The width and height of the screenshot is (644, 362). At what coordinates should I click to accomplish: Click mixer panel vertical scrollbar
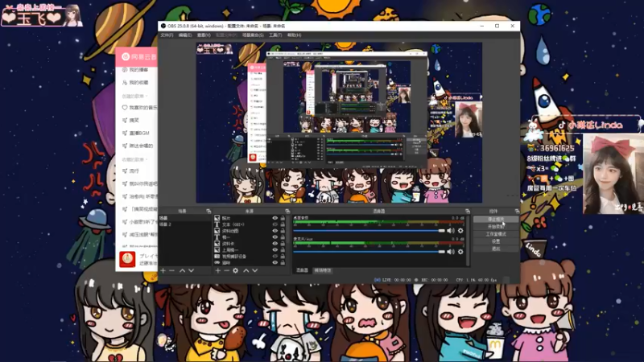469,240
